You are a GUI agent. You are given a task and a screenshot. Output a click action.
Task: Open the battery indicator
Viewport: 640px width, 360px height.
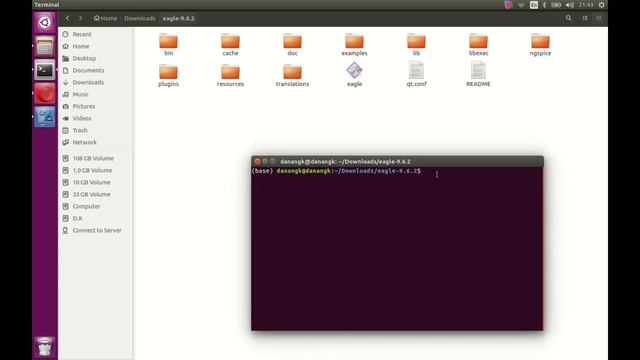556,5
